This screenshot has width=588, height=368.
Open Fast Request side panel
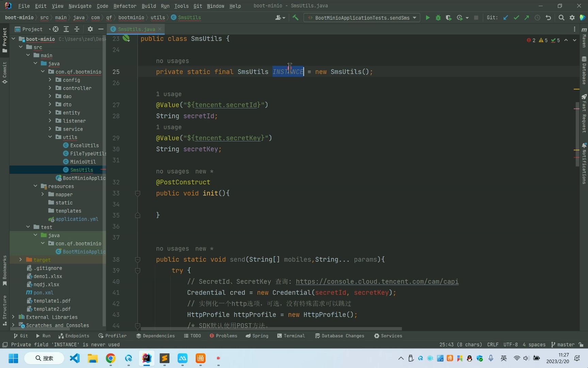click(x=584, y=113)
